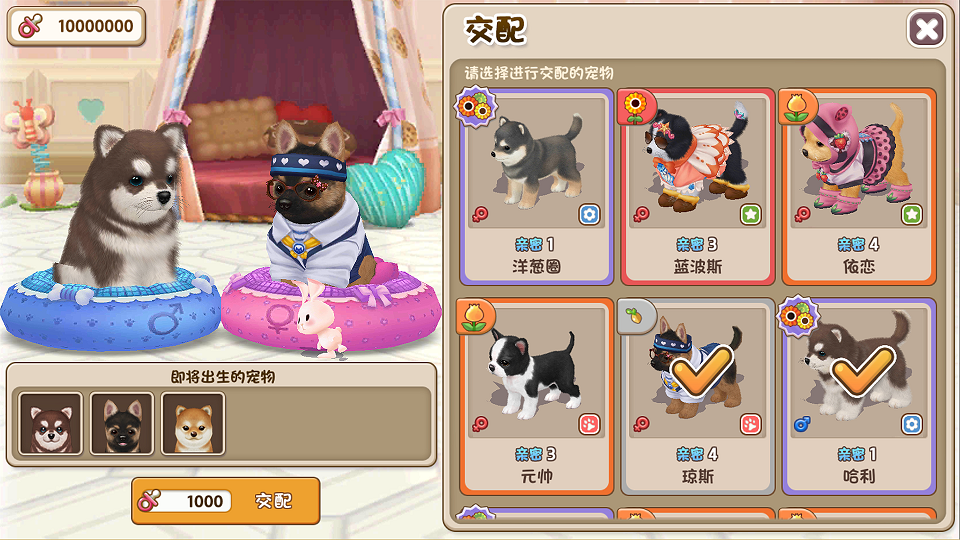Select the 元帅 pet card
This screenshot has height=540, width=960.
pyautogui.click(x=536, y=396)
